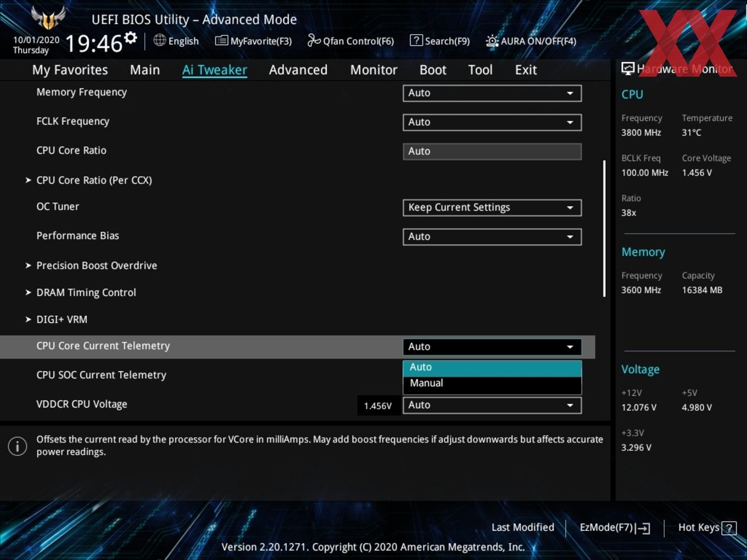The height and width of the screenshot is (560, 747).
Task: Click Qfan Control(F6) button
Action: pos(351,41)
